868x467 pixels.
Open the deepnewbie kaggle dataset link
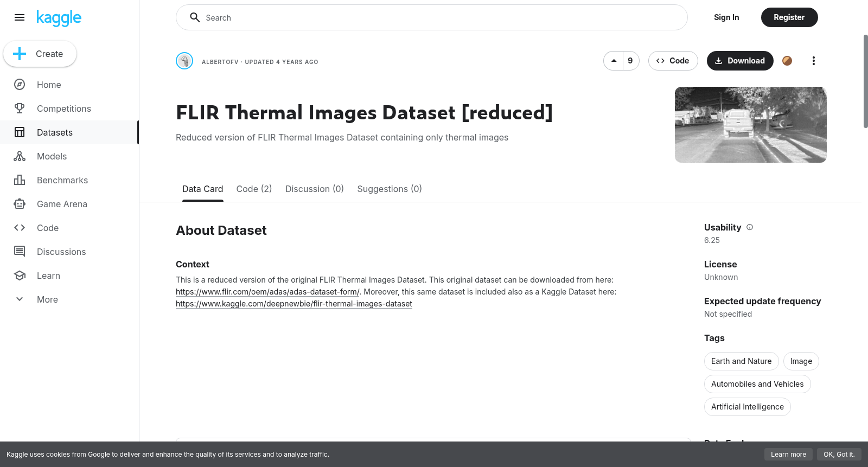click(294, 304)
